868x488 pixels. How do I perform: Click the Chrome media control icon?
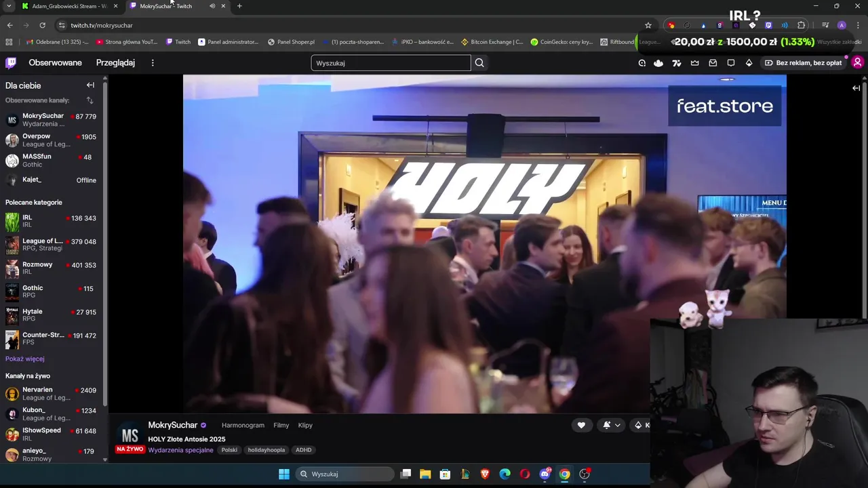825,25
